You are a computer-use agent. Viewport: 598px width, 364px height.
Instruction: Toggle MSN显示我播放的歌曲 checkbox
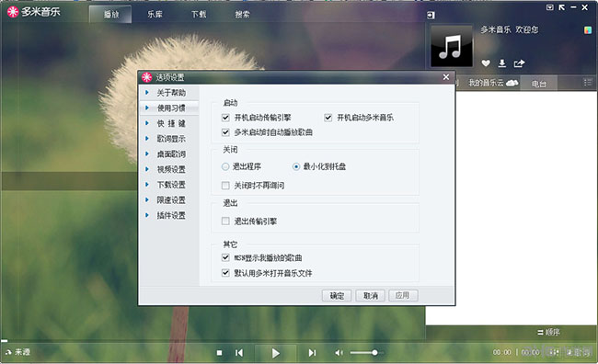[225, 257]
